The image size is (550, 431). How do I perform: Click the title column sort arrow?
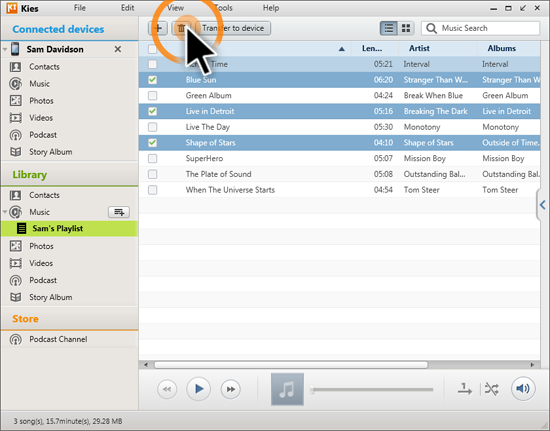pos(342,49)
